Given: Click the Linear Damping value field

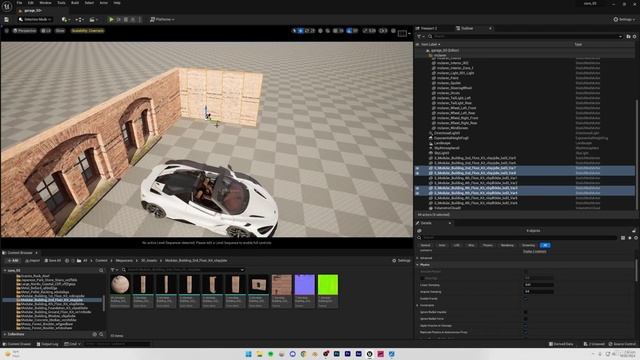Looking at the screenshot, I should [538, 285].
